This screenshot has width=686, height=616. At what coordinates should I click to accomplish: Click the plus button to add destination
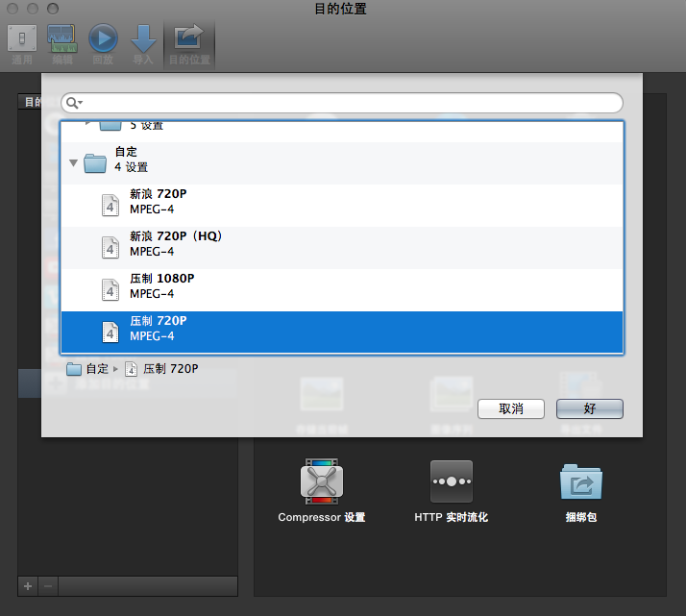click(x=28, y=585)
